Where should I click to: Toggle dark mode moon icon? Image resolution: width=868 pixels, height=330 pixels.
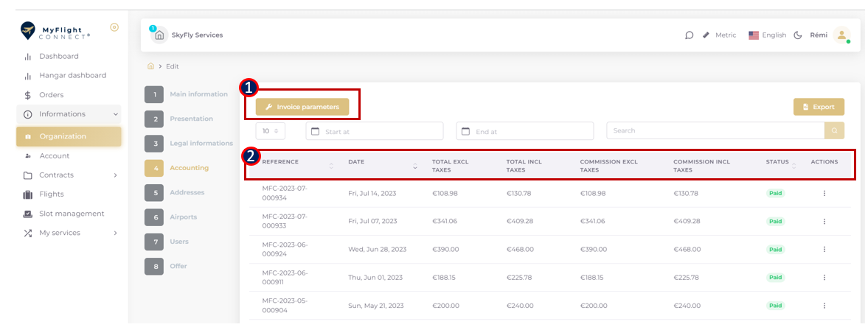pyautogui.click(x=798, y=35)
